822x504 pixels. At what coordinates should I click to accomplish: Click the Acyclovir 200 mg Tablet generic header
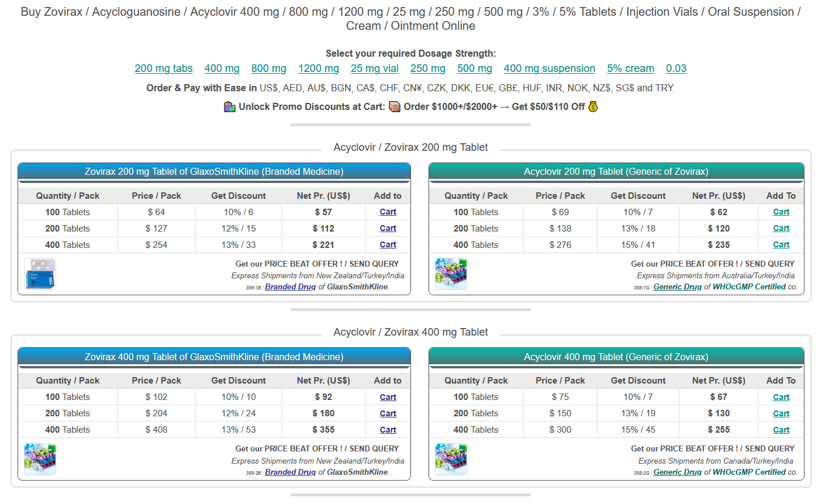(616, 172)
